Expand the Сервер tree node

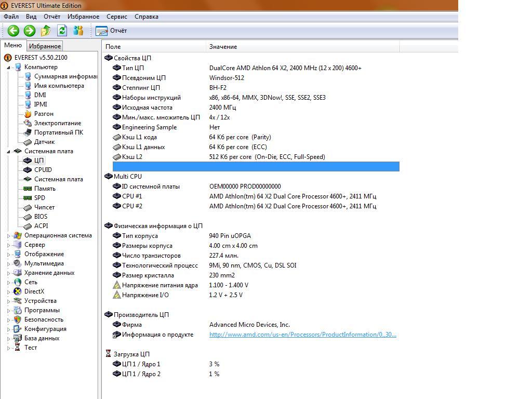tap(8, 245)
